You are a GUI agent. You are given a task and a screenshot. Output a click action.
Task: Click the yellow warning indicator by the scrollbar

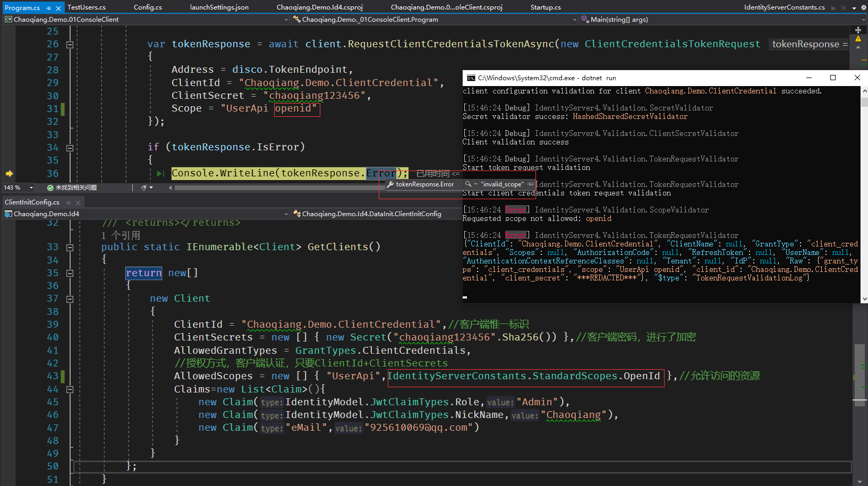[x=858, y=39]
